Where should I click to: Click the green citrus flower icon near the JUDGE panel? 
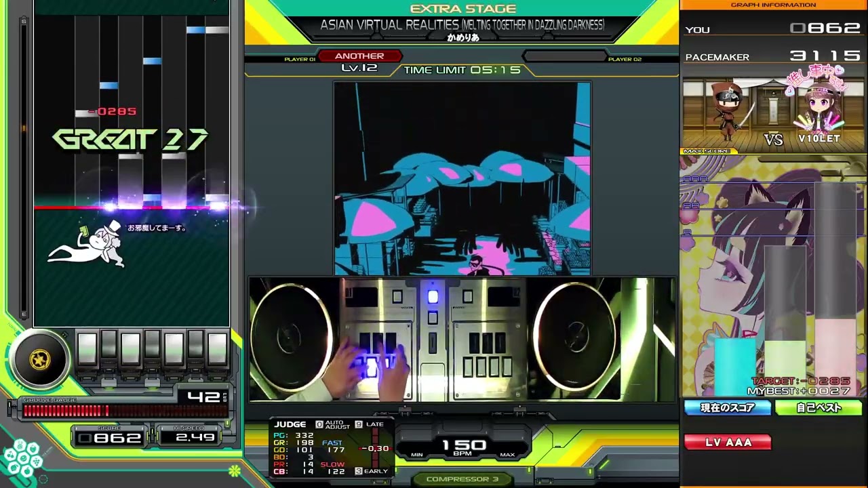pos(235,470)
